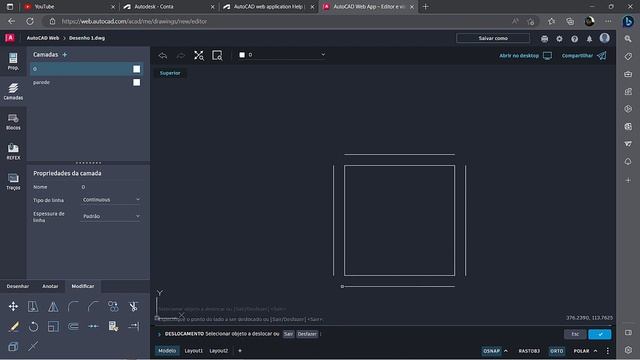The image size is (640, 360).
Task: Toggle RASTOB3 in status bar
Action: [529, 351]
